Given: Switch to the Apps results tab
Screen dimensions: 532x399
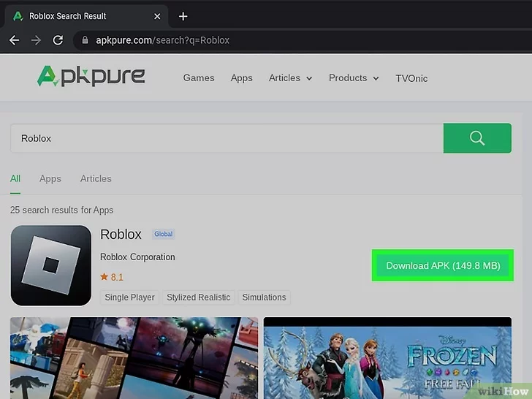Looking at the screenshot, I should pyautogui.click(x=50, y=179).
